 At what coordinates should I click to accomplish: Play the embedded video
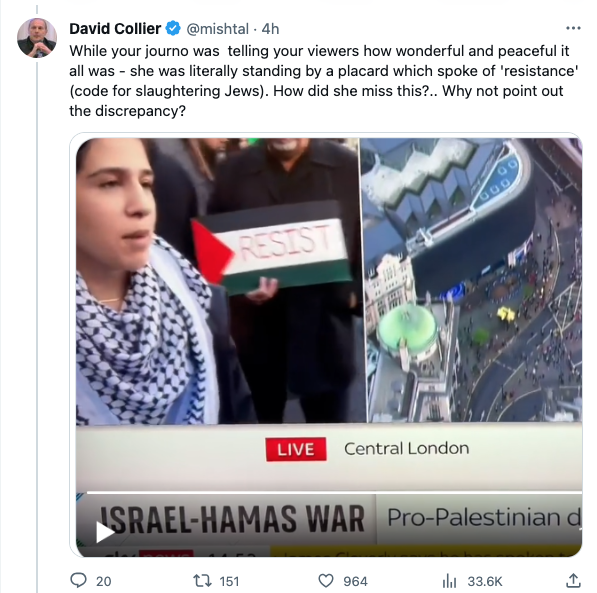coord(105,531)
